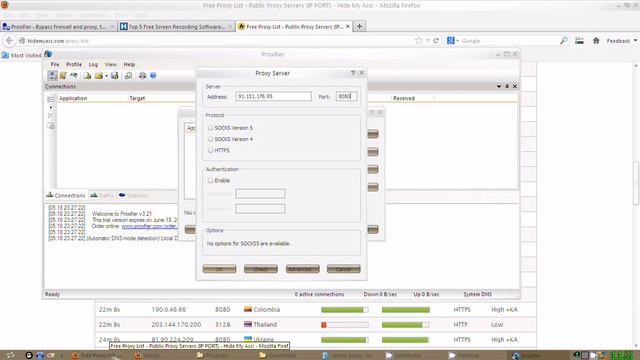Click the Port input field
Screen dimensions: 640x360
click(347, 96)
